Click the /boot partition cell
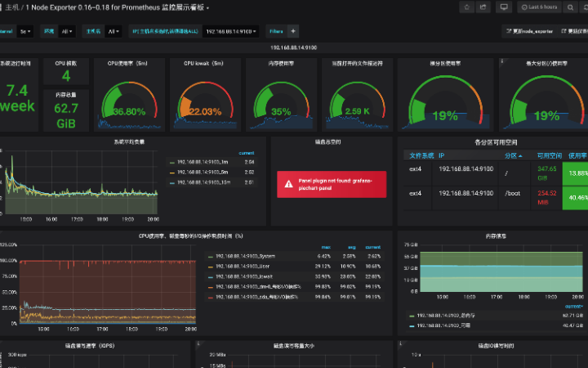 [514, 198]
